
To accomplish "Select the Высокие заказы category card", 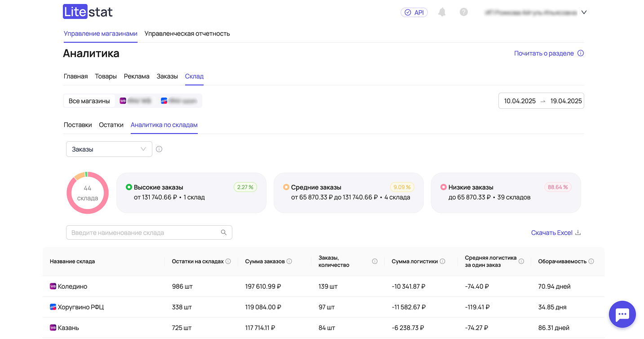I will coord(191,192).
